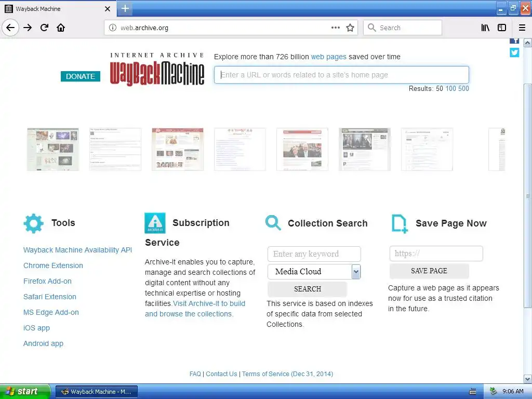Show site information icon in address bar
532x399 pixels.
click(113, 28)
